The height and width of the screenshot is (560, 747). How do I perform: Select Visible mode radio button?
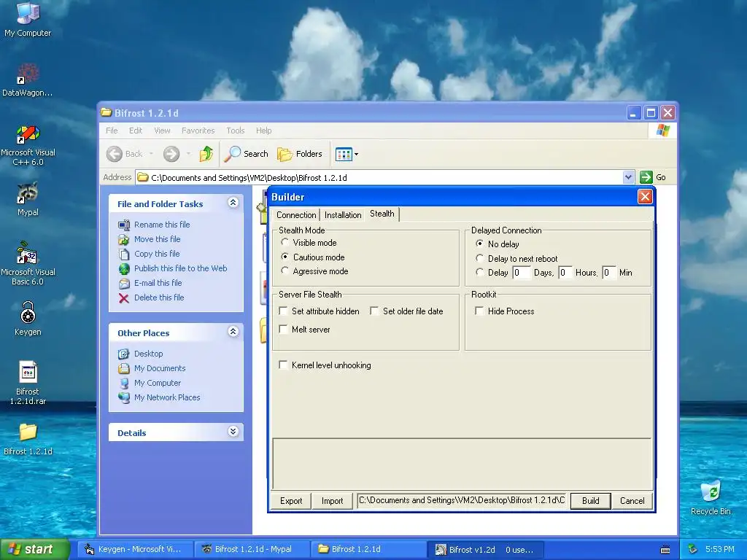tap(285, 242)
